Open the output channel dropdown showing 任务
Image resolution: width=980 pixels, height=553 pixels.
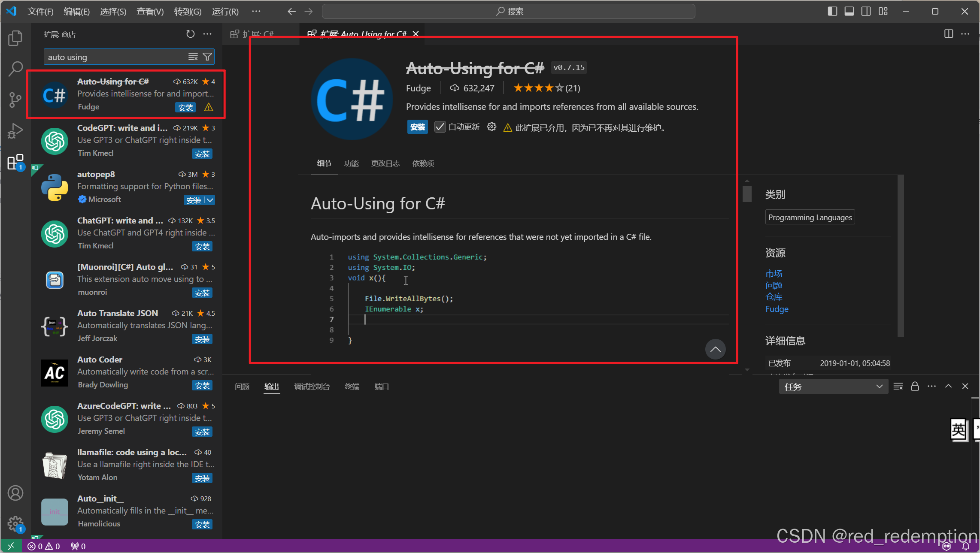pyautogui.click(x=833, y=387)
